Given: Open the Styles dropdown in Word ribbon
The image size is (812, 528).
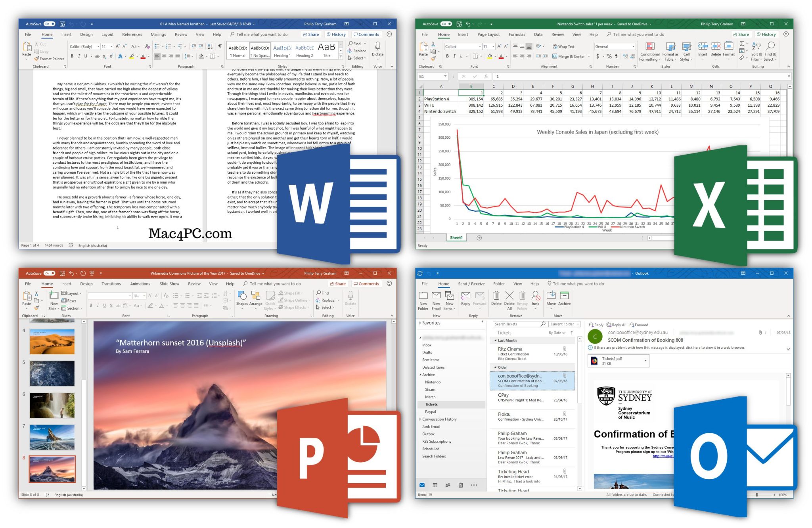Looking at the screenshot, I should 340,57.
